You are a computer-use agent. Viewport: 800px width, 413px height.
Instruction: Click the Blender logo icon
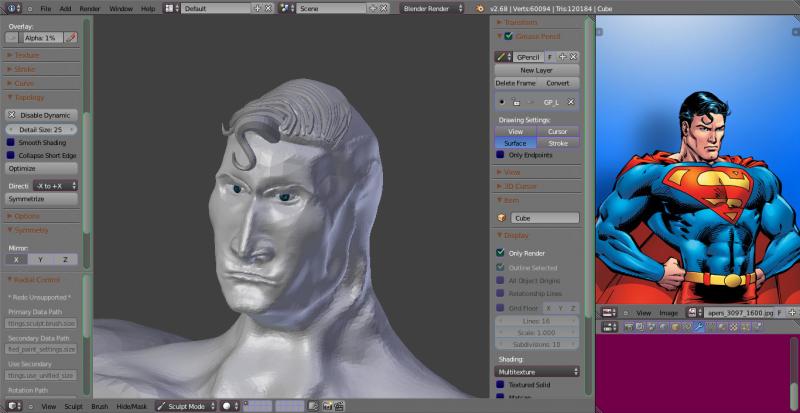tap(479, 9)
